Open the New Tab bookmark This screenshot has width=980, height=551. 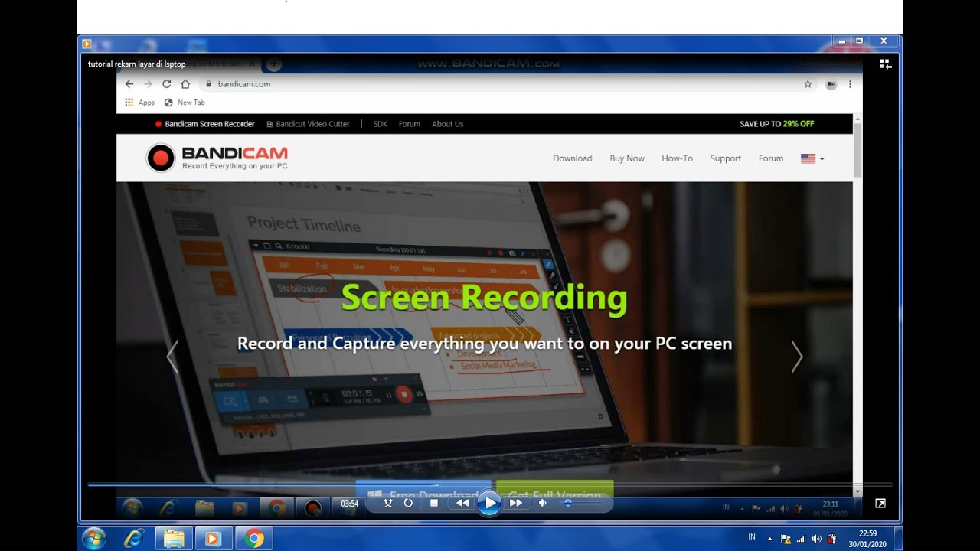[185, 103]
